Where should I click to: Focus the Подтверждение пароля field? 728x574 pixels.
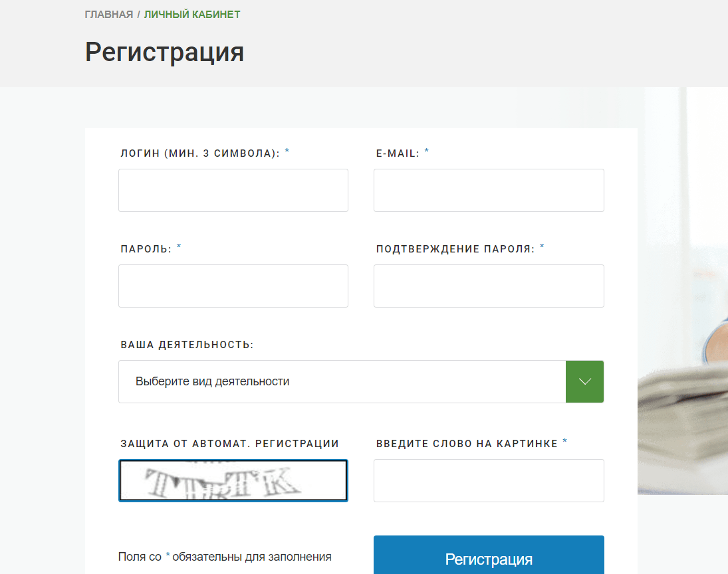[x=489, y=286]
